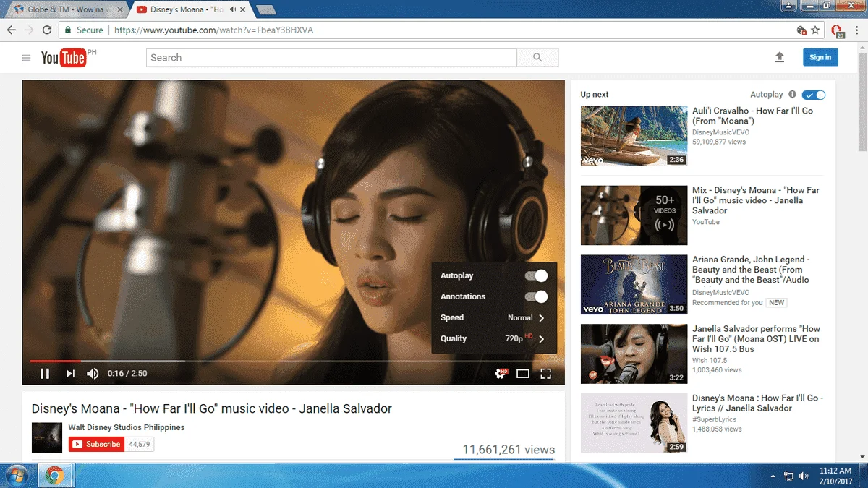
Task: Click the Chrome taskbar icon
Action: point(54,476)
